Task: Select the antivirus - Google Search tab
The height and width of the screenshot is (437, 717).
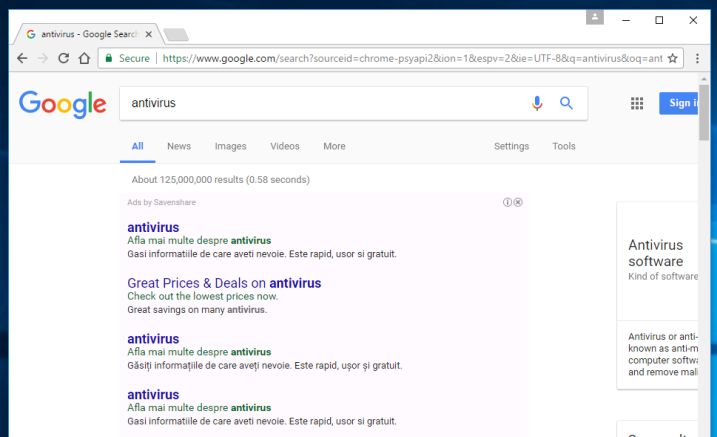Action: coord(89,34)
